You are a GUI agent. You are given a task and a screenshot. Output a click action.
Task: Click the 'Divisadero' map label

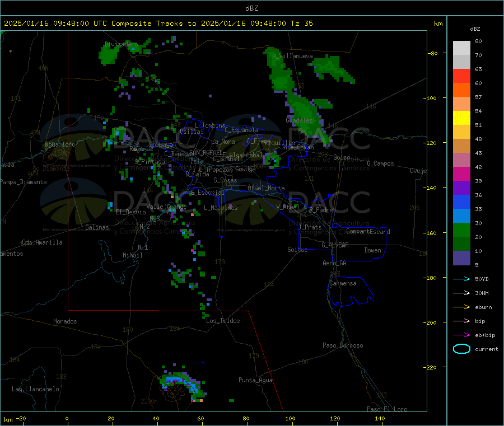tap(121, 44)
